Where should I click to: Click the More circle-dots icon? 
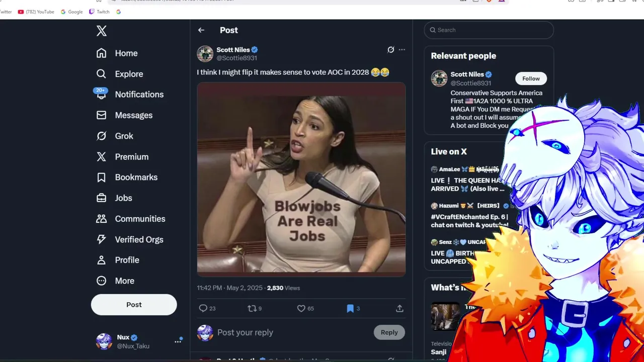[x=102, y=281]
